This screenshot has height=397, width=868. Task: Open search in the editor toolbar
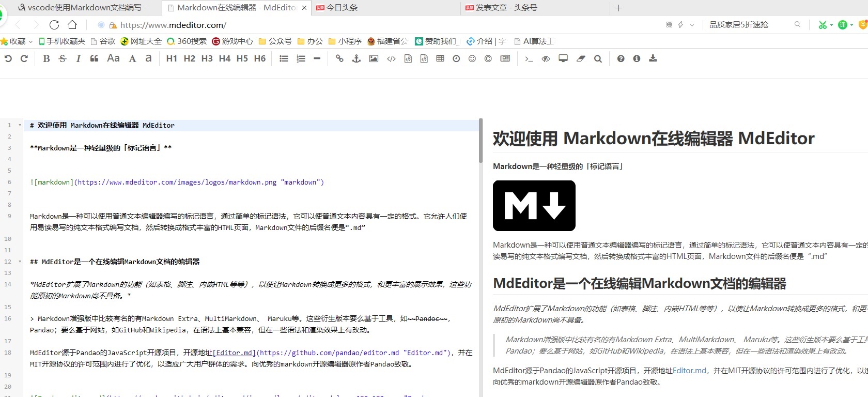click(x=598, y=59)
